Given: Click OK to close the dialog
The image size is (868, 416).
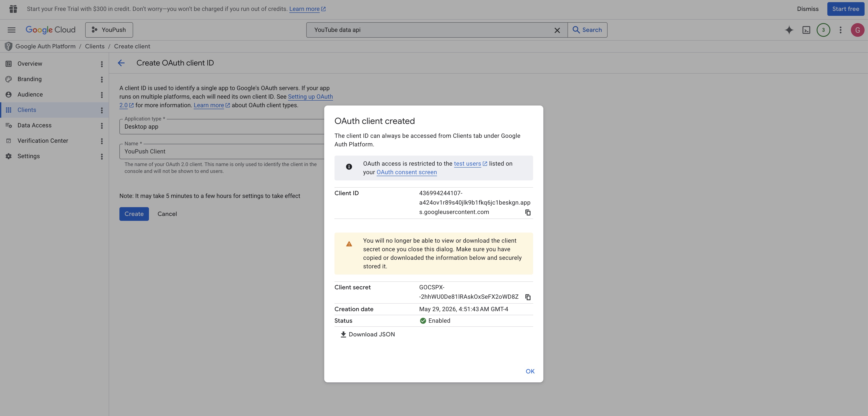Looking at the screenshot, I should pyautogui.click(x=530, y=371).
